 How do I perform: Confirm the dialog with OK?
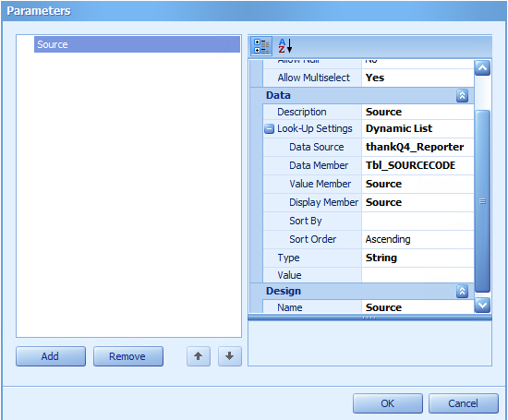(x=388, y=403)
